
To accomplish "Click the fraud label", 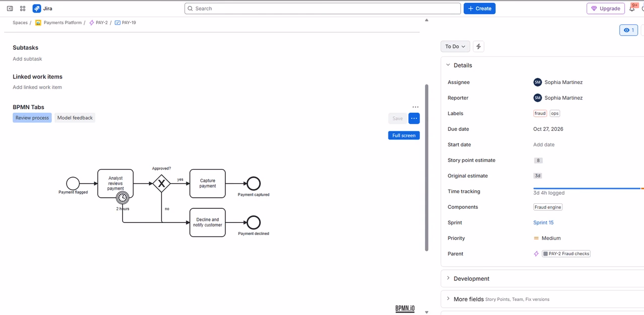I will pos(540,113).
